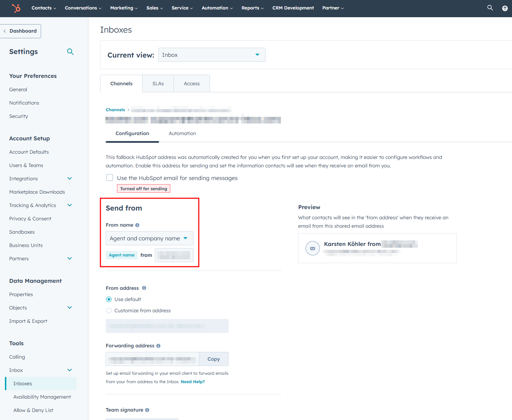Open the Need Help? link
Viewport: 512px width, 420px height.
pos(192,381)
